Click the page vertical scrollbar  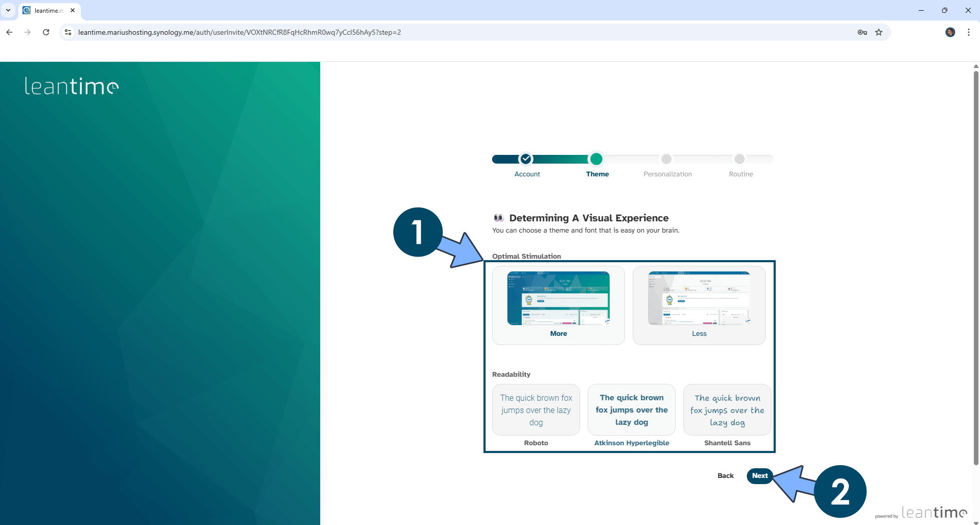(x=976, y=268)
